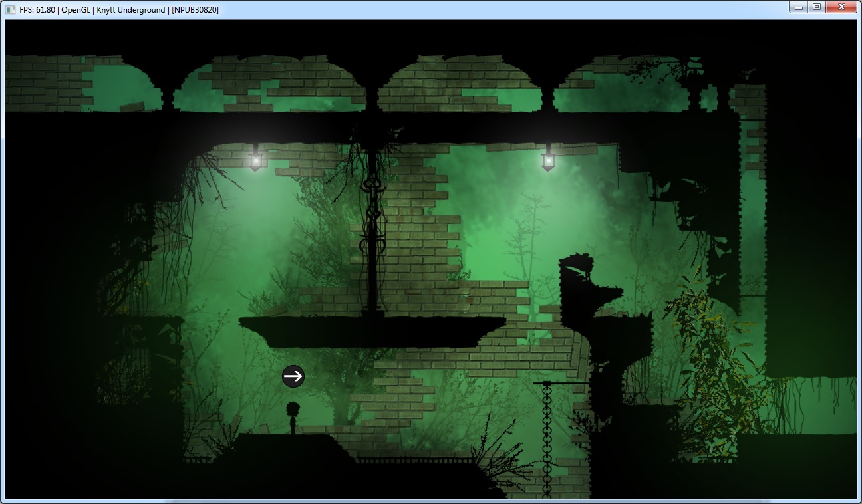
Task: Click the left hanging ceiling lantern
Action: (x=255, y=158)
